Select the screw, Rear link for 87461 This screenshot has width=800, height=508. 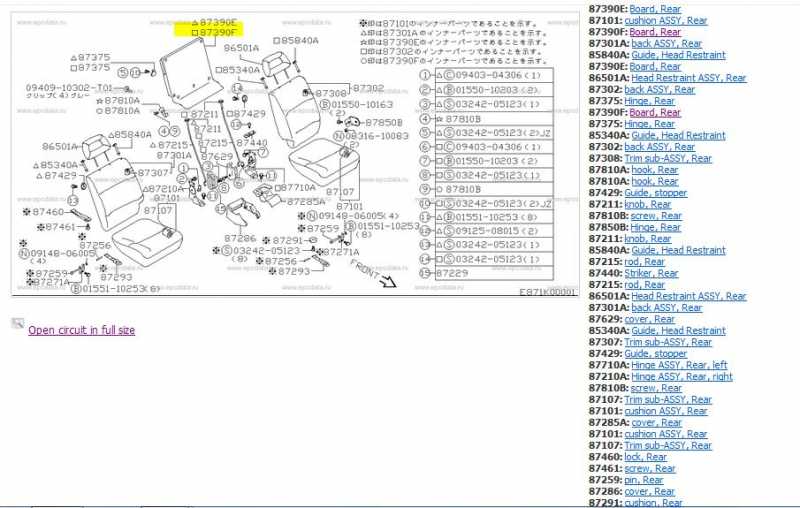[650, 468]
